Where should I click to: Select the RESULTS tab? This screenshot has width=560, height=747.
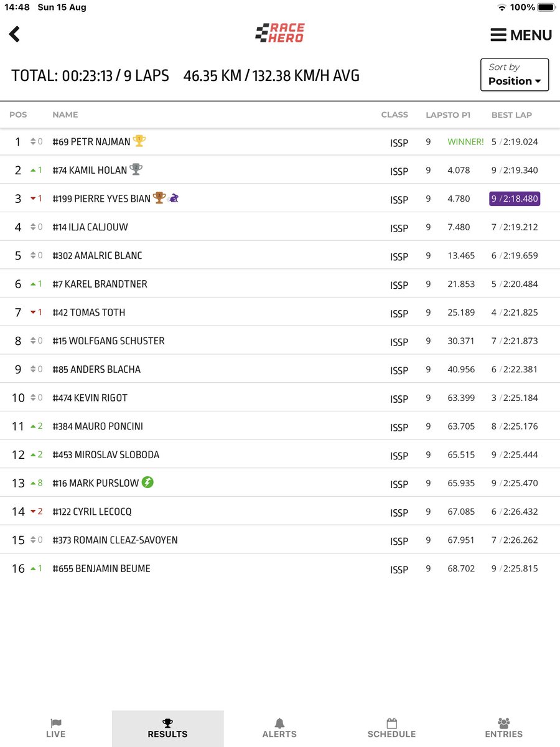point(167,728)
